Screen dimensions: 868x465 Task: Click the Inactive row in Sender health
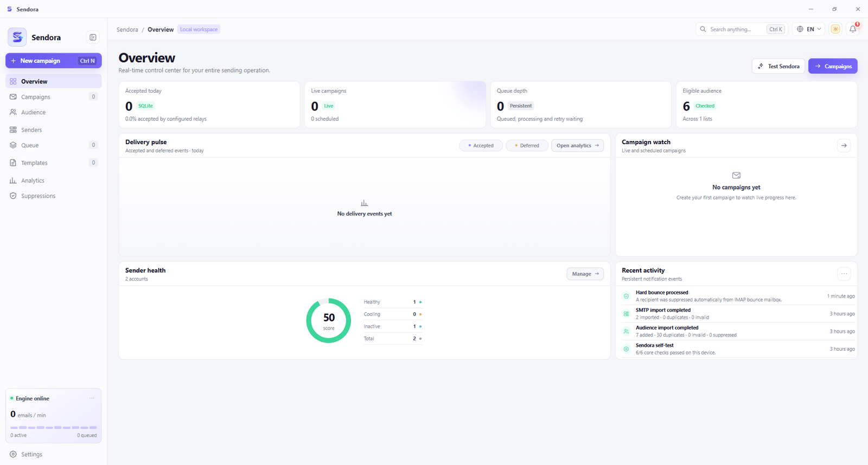click(x=393, y=326)
